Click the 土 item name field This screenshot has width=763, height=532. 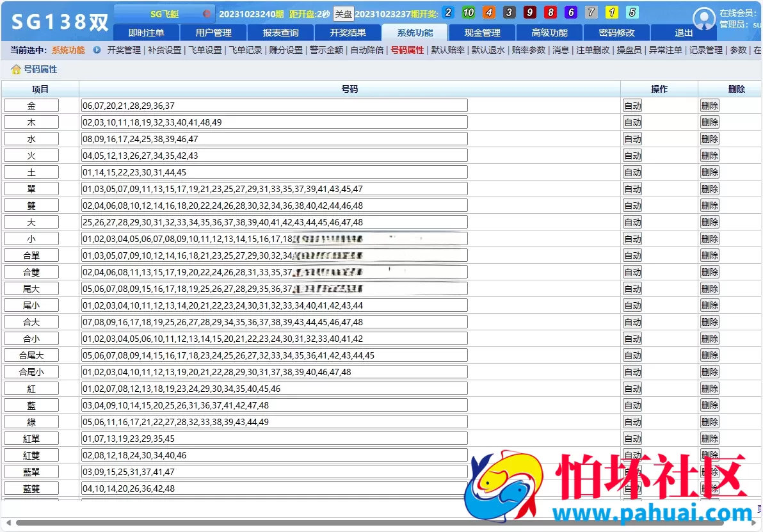31,172
